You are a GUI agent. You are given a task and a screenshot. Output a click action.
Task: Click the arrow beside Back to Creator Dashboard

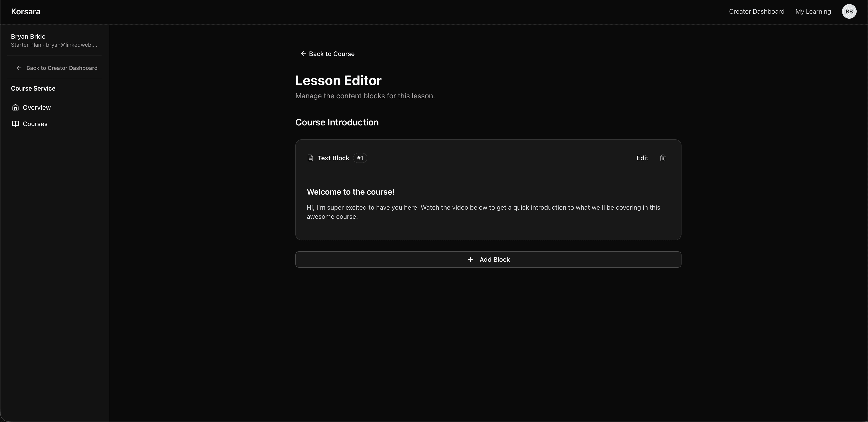(x=19, y=68)
